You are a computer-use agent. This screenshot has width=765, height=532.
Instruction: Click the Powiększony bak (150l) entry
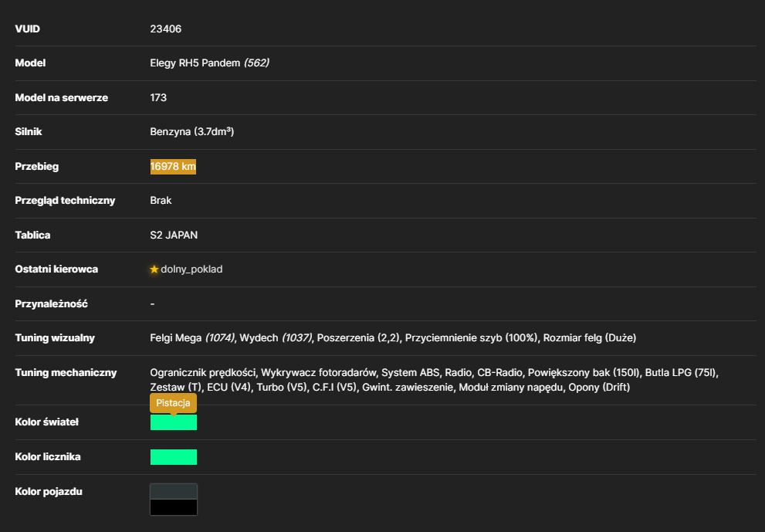pos(584,373)
